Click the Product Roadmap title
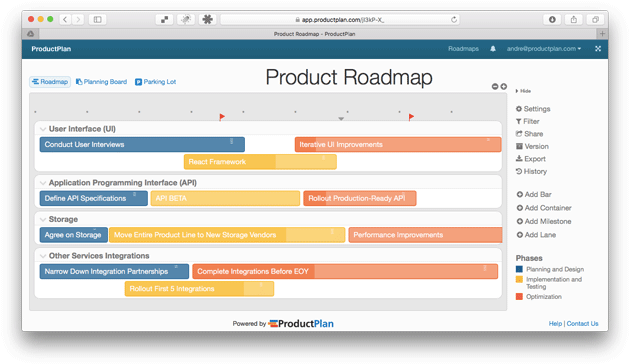629x364 pixels. [x=349, y=77]
